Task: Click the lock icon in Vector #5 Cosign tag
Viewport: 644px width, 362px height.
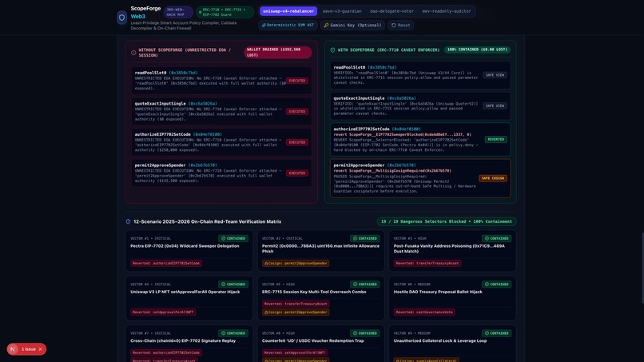Action: (266, 312)
